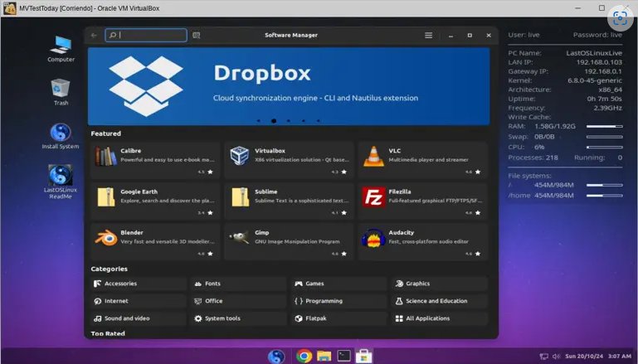
Task: Browse the Fonts category
Action: point(238,284)
